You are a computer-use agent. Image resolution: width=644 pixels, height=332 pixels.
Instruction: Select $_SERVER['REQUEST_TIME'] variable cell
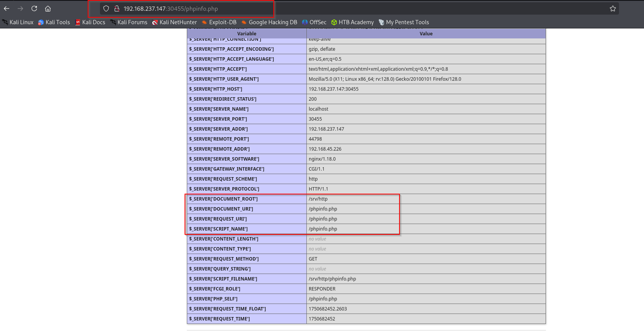[x=247, y=319]
